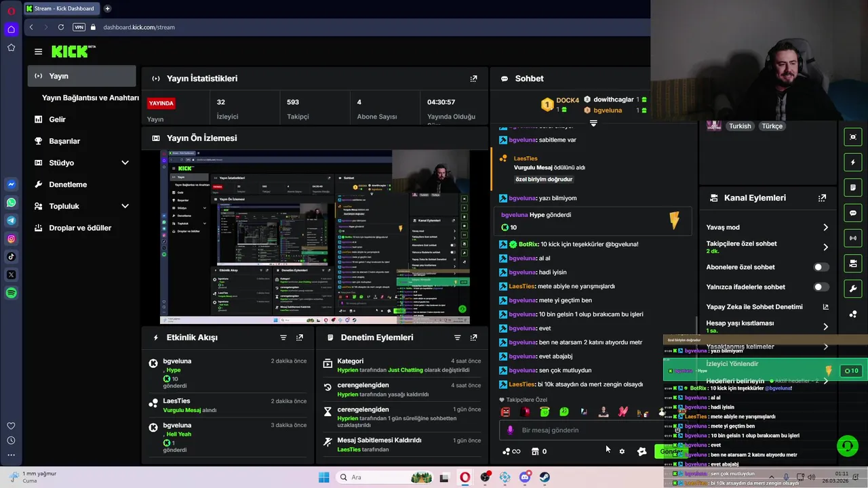The image size is (868, 488).
Task: Open Messenger in the Opera sidebar
Action: coord(12,184)
